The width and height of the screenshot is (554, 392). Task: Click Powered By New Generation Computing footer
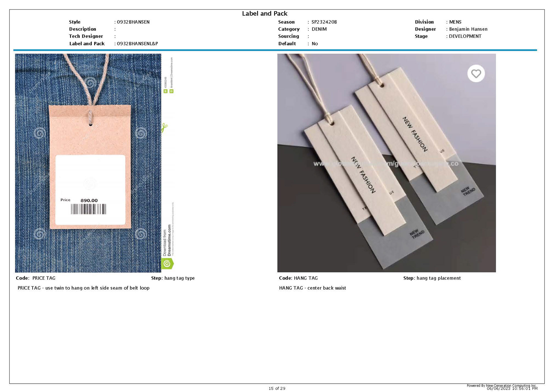click(x=501, y=385)
